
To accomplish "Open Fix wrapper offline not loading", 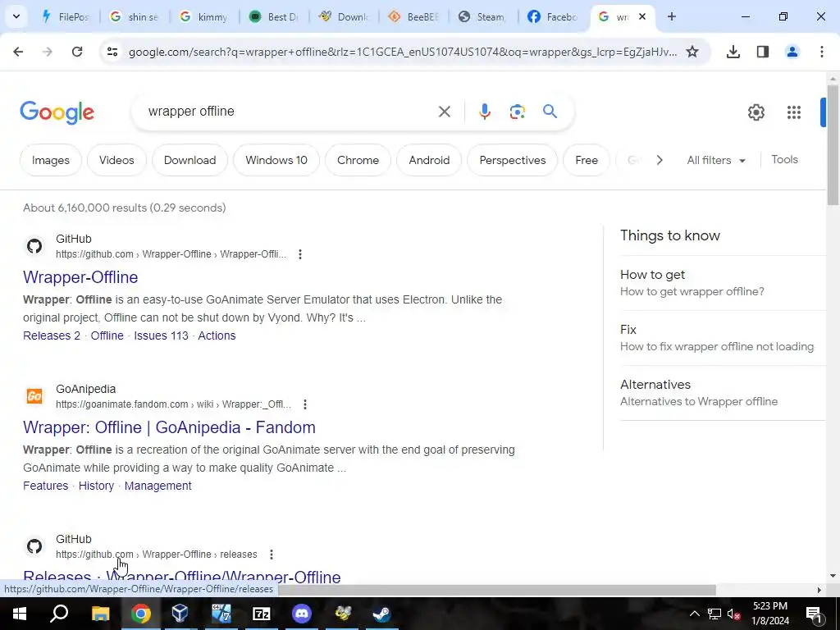I will click(x=722, y=338).
